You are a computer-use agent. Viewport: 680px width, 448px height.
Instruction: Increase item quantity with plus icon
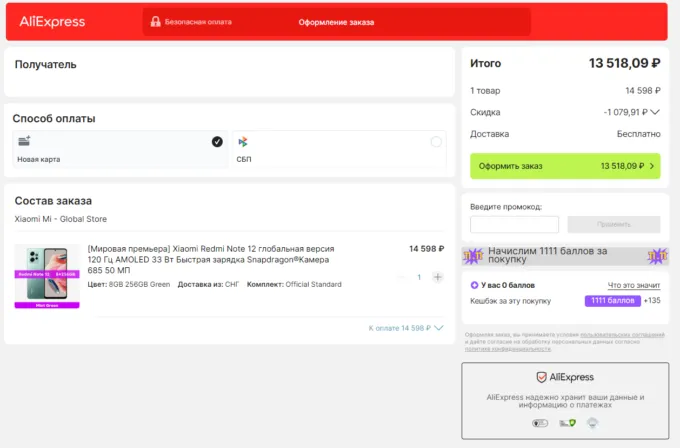437,277
